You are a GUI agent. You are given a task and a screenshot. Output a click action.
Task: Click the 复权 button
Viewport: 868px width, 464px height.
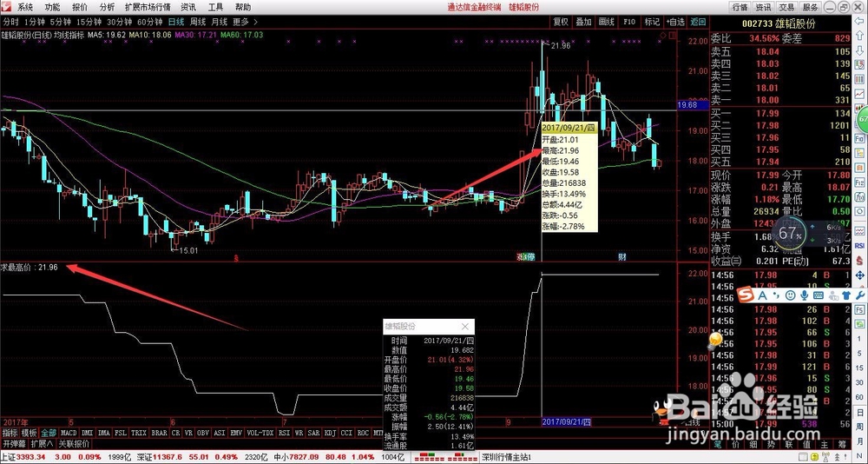[x=560, y=23]
